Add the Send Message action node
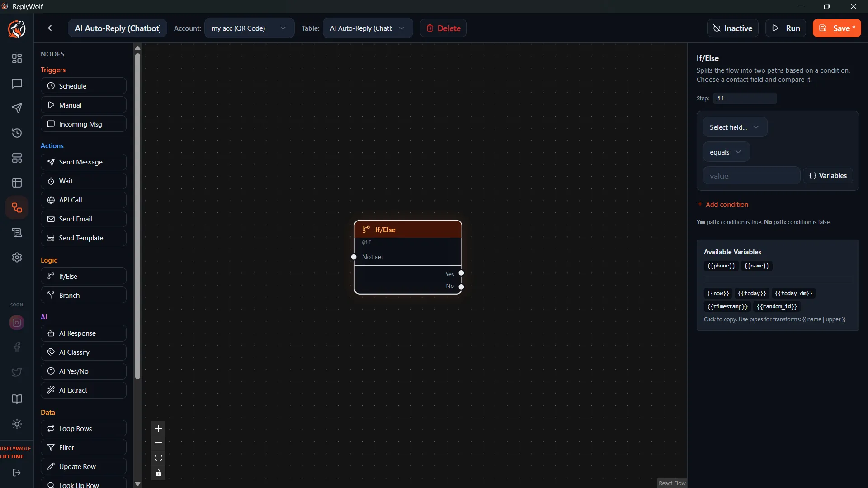The image size is (868, 488). tap(84, 162)
